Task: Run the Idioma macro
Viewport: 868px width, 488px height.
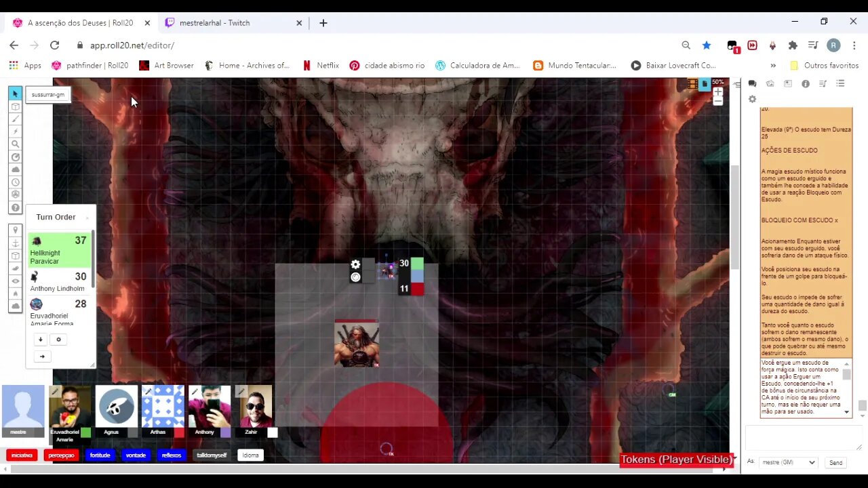Action: tap(250, 455)
